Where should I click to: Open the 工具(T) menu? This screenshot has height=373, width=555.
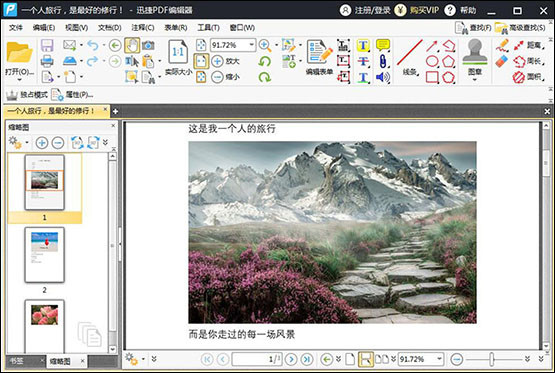pos(208,28)
